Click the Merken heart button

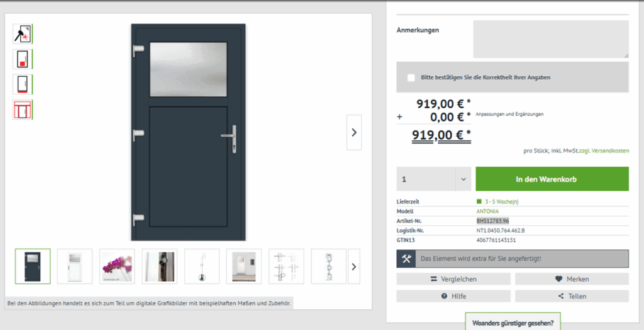point(572,279)
